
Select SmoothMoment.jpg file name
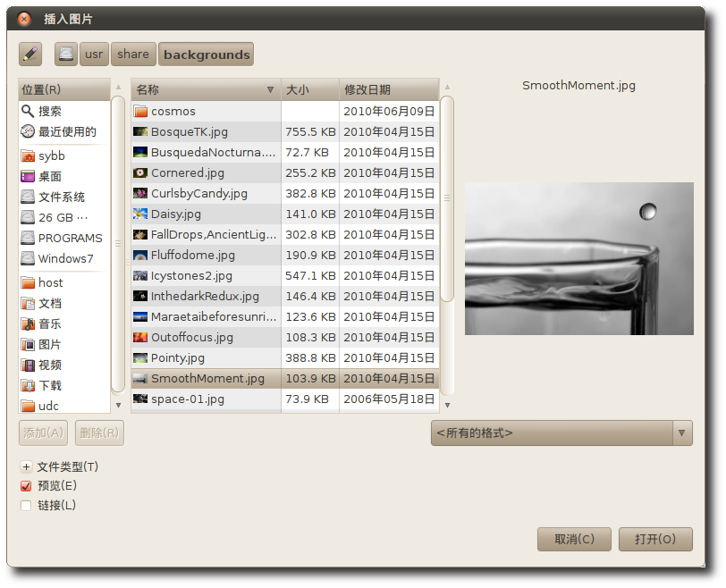tap(208, 378)
